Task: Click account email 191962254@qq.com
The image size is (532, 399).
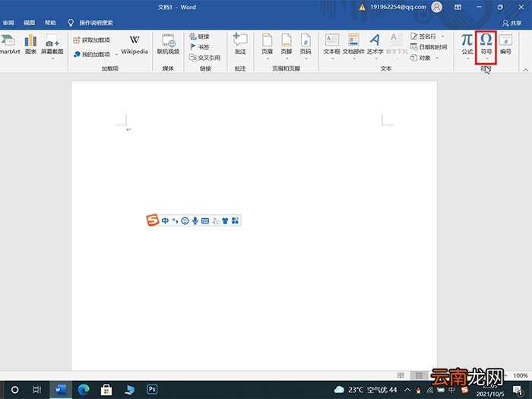Action: (398, 7)
